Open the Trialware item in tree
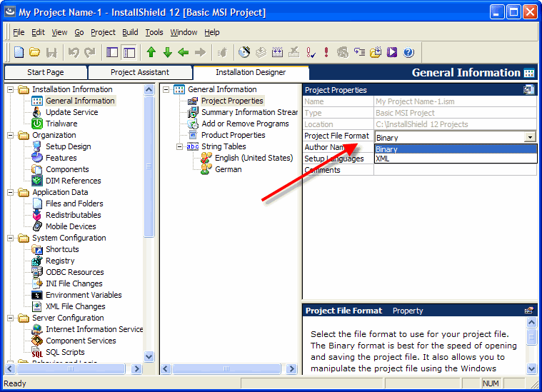The image size is (542, 392). click(x=61, y=124)
